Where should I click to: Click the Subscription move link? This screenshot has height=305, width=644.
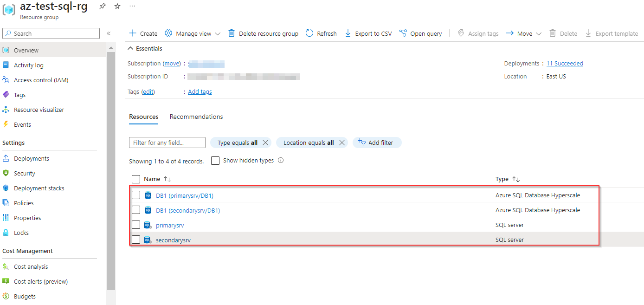(x=172, y=64)
